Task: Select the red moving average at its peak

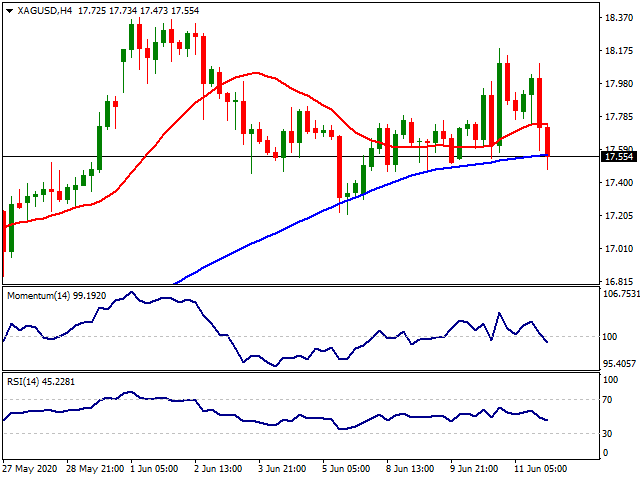Action: 255,73
